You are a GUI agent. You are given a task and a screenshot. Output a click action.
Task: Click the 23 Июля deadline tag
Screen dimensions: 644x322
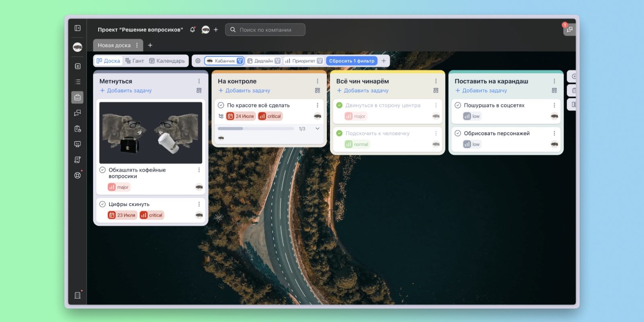pos(122,215)
